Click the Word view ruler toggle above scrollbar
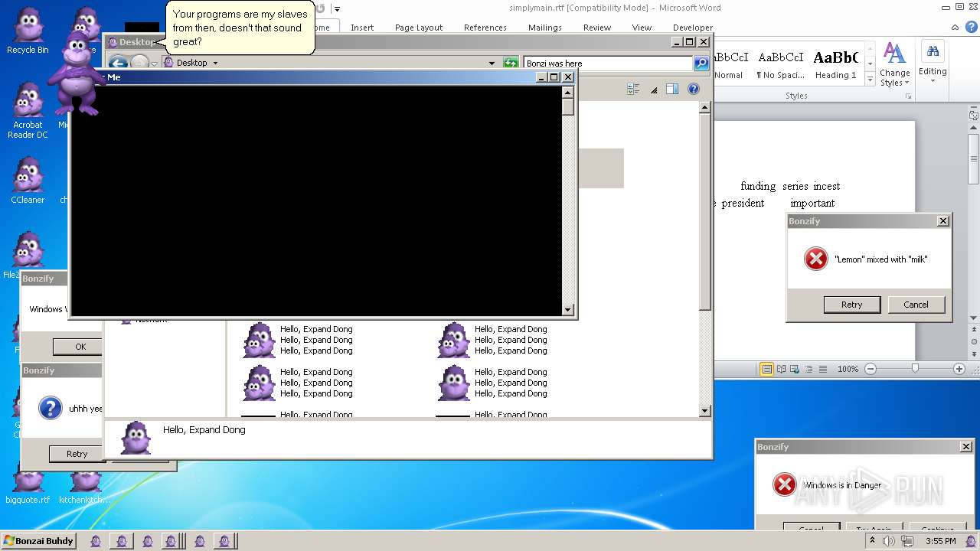Screen dimensions: 980x551 (x=973, y=116)
